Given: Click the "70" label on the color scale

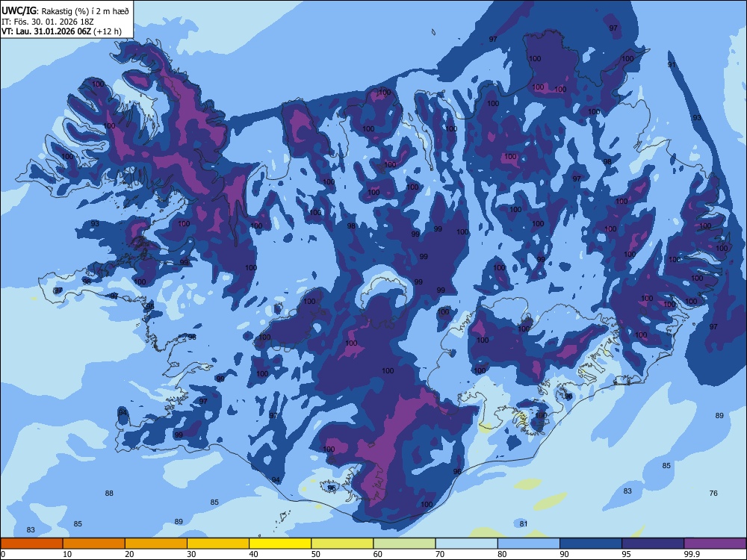Looking at the screenshot, I should point(440,554).
